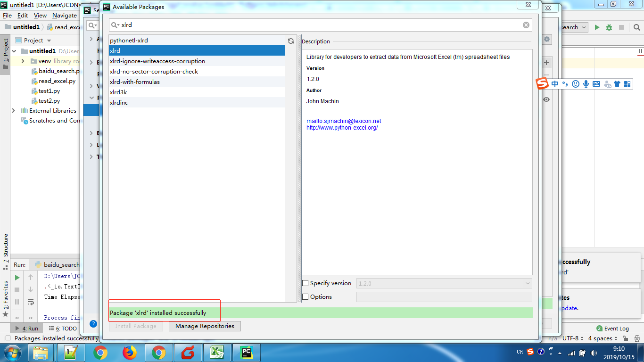
Task: Click the package search input field
Action: pos(321,25)
